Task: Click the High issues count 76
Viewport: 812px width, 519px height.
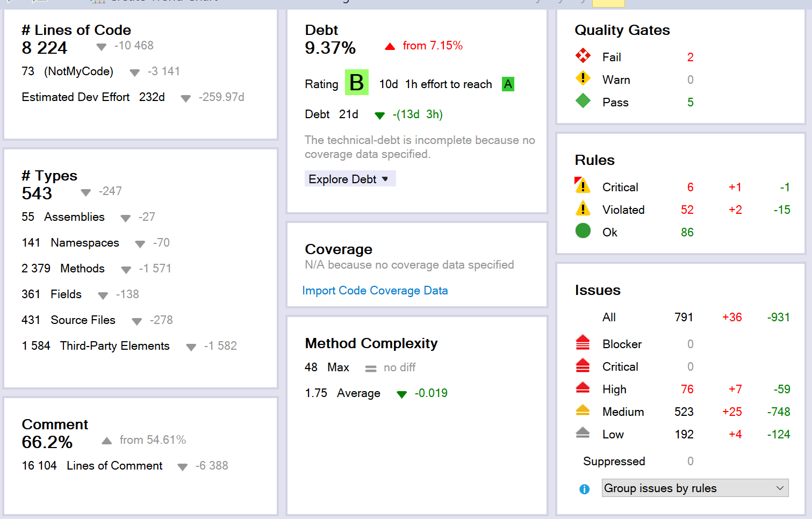Action: point(687,390)
